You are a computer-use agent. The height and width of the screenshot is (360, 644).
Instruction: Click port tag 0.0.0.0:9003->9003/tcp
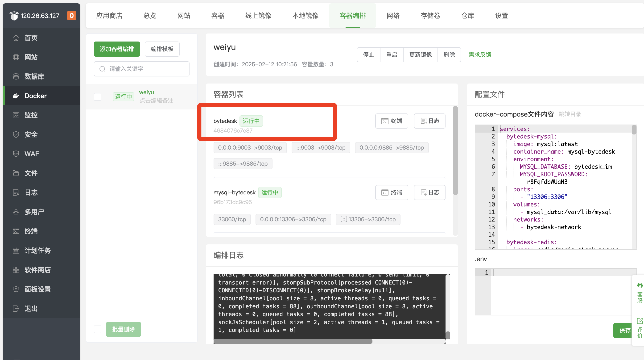pyautogui.click(x=250, y=148)
